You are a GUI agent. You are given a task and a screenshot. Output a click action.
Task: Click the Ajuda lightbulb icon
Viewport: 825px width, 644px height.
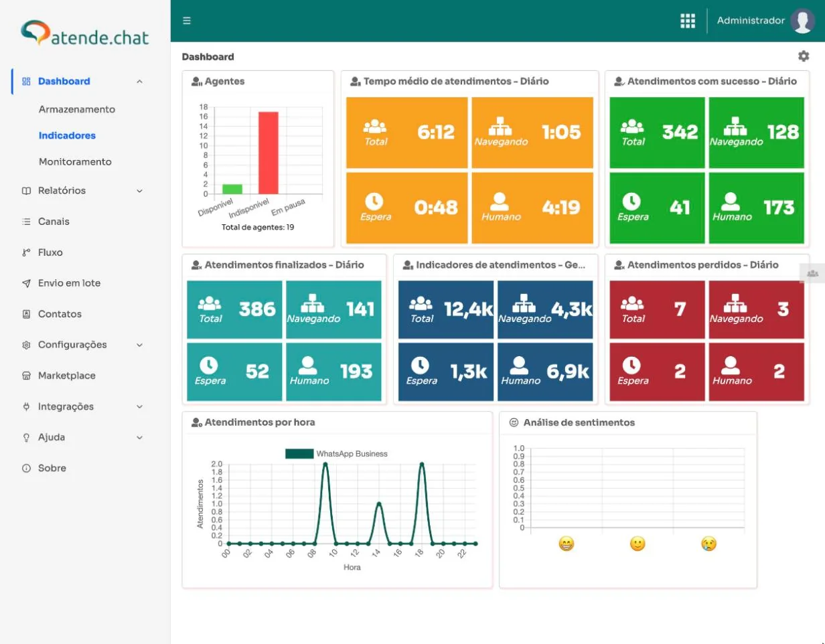point(26,437)
